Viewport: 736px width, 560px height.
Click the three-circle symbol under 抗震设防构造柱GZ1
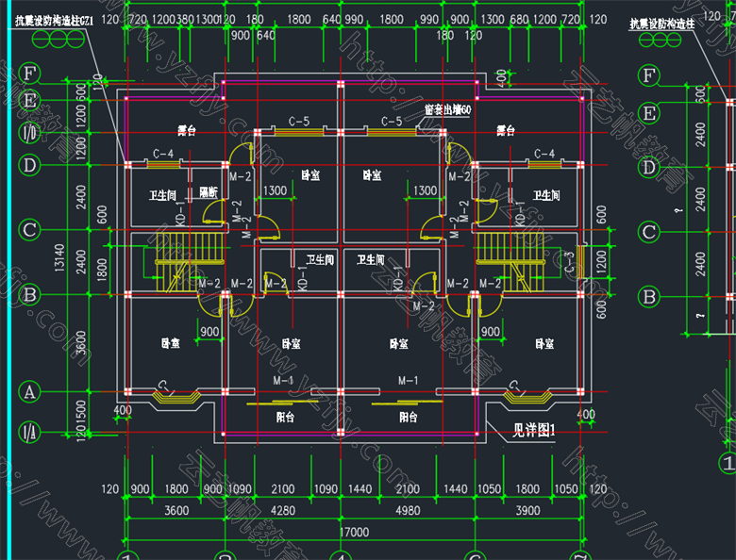[x=58, y=39]
